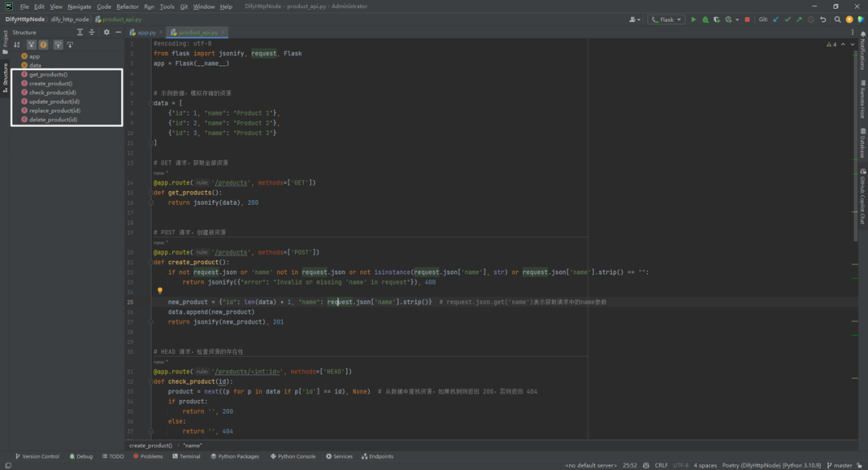The width and height of the screenshot is (868, 470).
Task: Toggle Show Inherited filter in Structure
Action: pos(31,45)
